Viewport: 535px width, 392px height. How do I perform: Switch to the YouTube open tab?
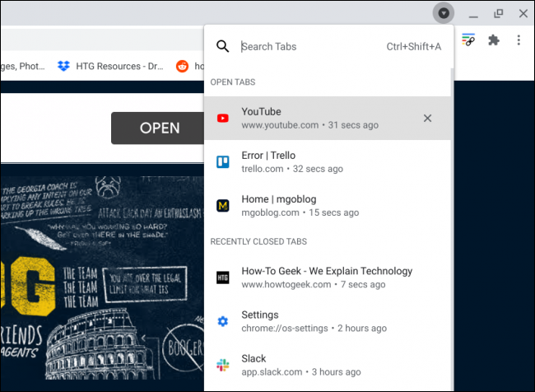(x=313, y=118)
